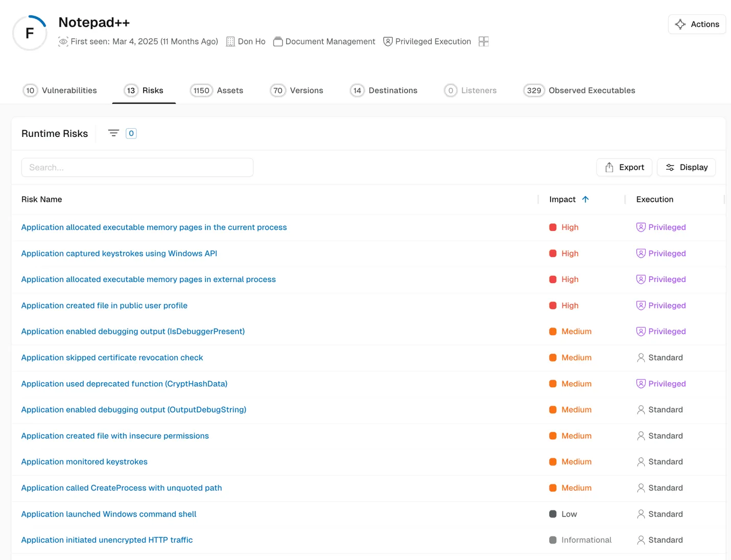This screenshot has width=731, height=560.
Task: Click the F risk grade circle
Action: (x=30, y=33)
